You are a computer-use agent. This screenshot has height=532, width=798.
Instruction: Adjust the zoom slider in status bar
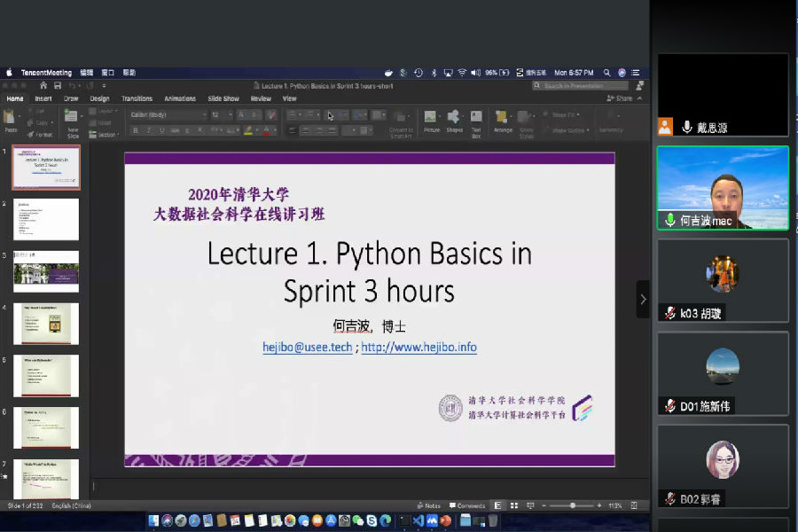(572, 505)
